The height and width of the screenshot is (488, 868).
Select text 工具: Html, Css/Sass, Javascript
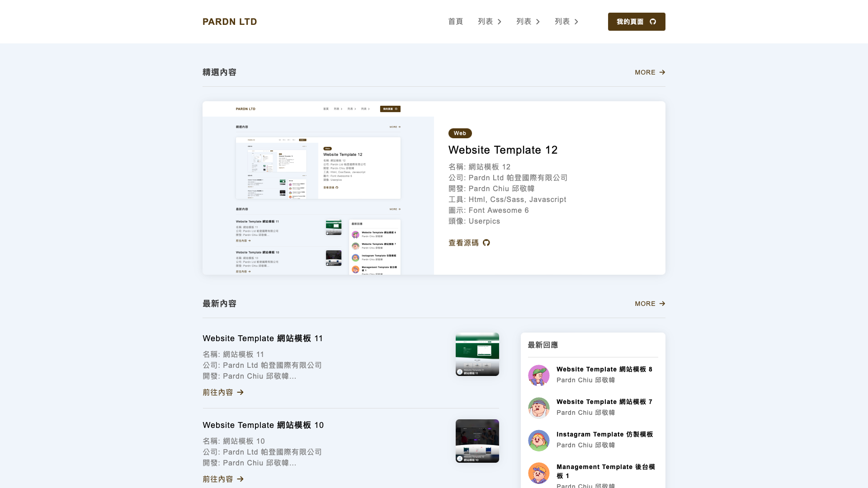507,199
